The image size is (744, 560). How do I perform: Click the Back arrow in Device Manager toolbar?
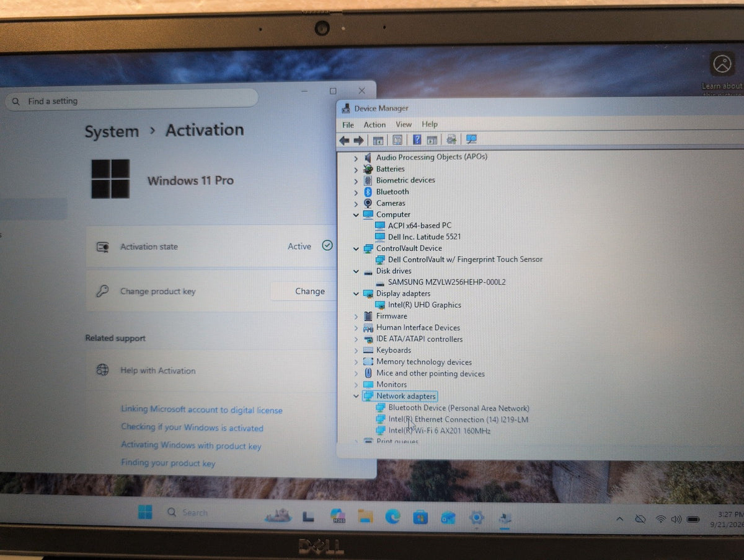pyautogui.click(x=344, y=141)
